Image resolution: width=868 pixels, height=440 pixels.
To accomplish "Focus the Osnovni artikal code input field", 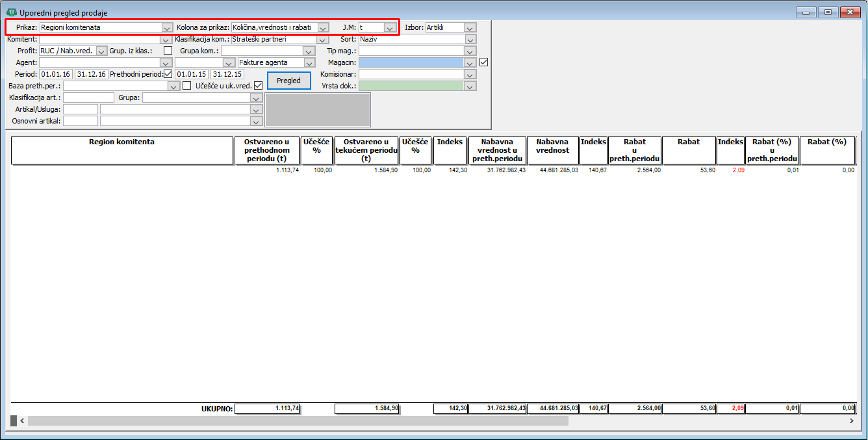I will click(81, 121).
